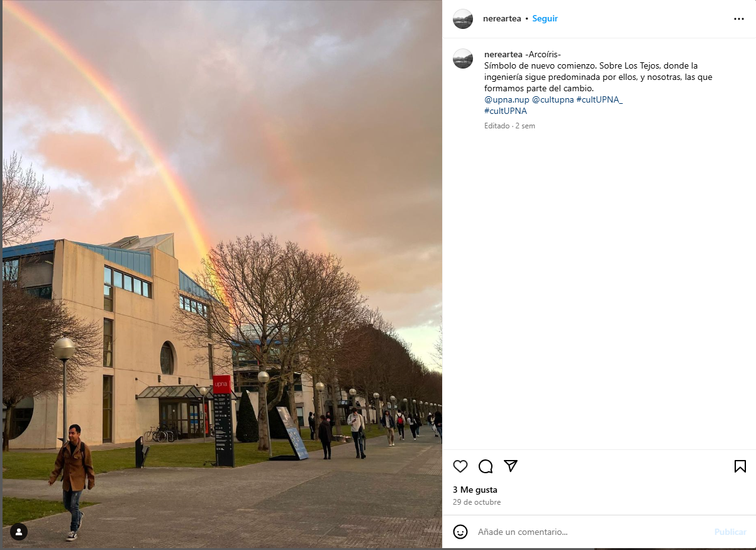Submit comment with the Publicar button
756x550 pixels.
(x=730, y=532)
